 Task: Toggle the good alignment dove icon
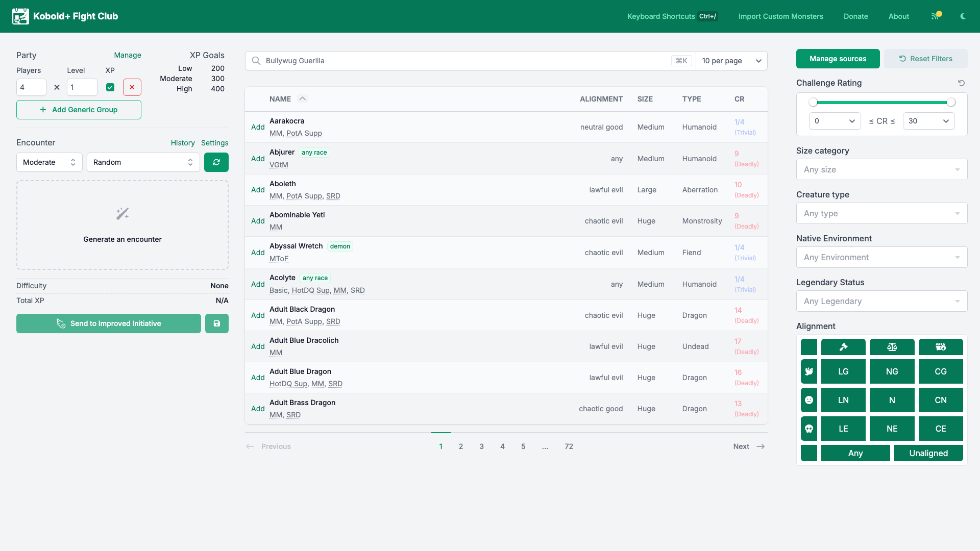pos(809,371)
